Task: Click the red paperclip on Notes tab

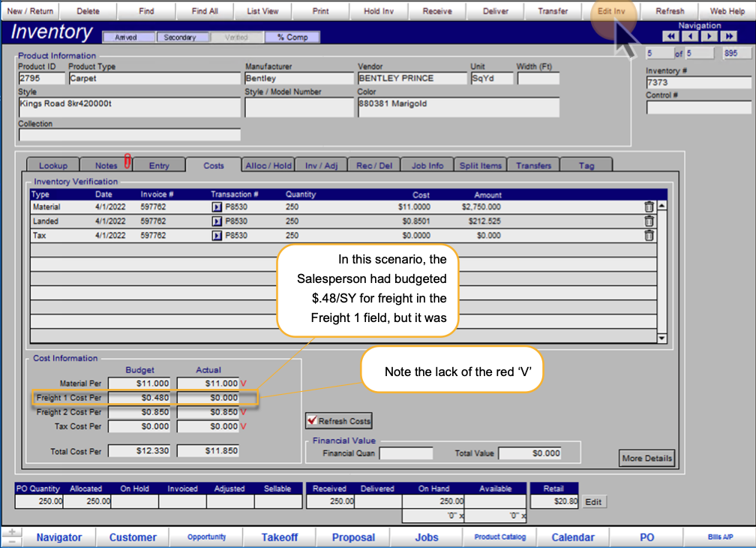Action: tap(127, 161)
